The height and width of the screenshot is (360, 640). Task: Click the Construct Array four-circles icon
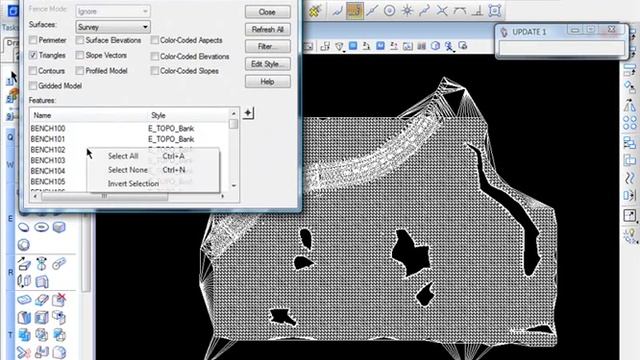[630, 123]
